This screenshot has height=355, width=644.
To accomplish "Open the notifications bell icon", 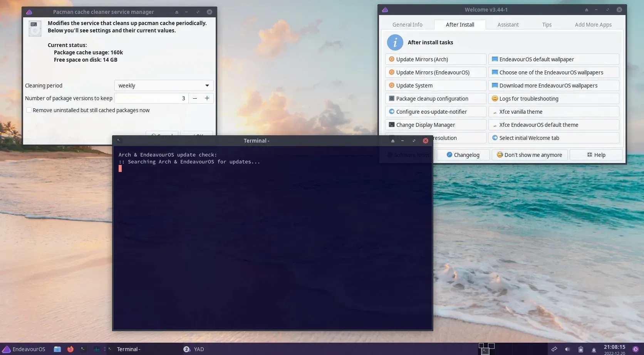I will click(x=594, y=350).
